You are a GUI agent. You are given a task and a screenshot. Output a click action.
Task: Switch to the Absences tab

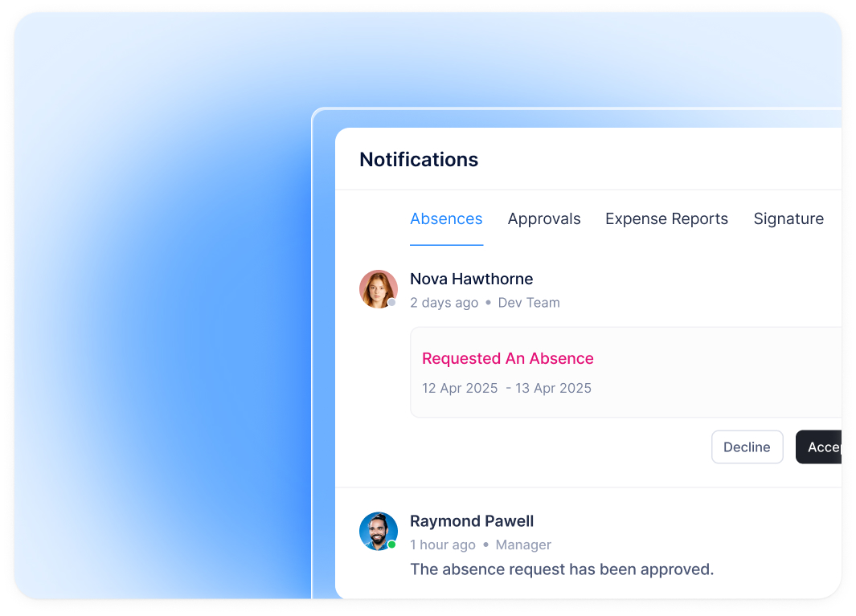tap(446, 219)
